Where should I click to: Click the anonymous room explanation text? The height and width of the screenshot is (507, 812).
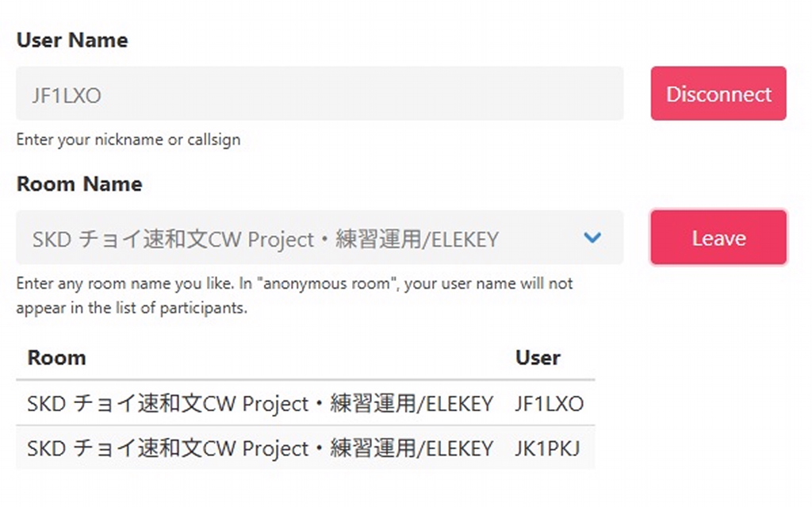tap(293, 295)
